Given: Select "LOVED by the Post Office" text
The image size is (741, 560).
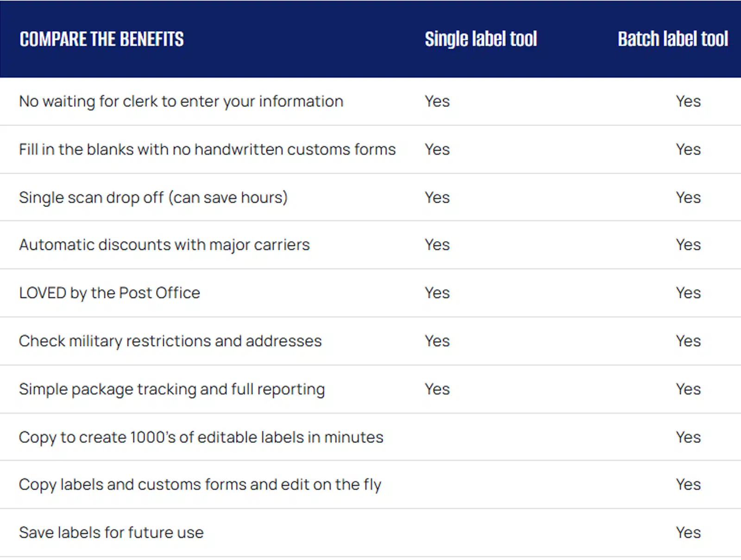Looking at the screenshot, I should coord(109,293).
